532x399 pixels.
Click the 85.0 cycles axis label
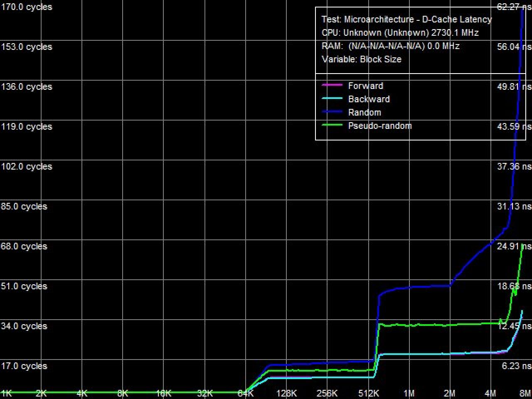(24, 206)
